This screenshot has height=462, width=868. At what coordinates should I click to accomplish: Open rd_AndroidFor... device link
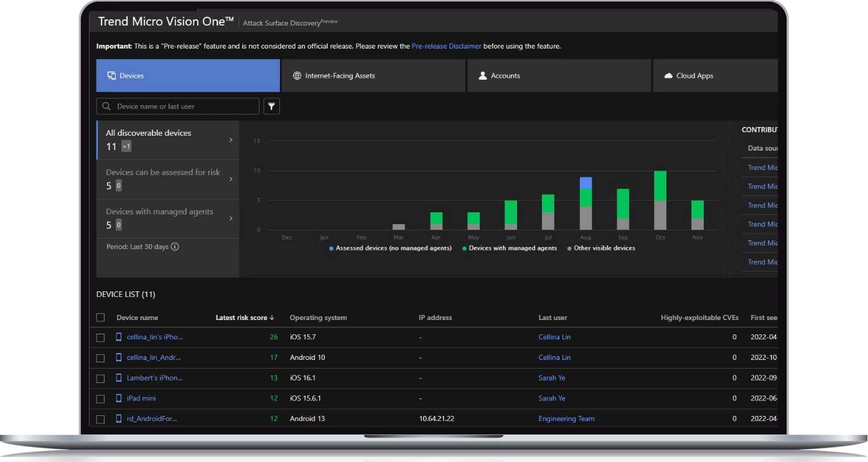[x=152, y=419]
